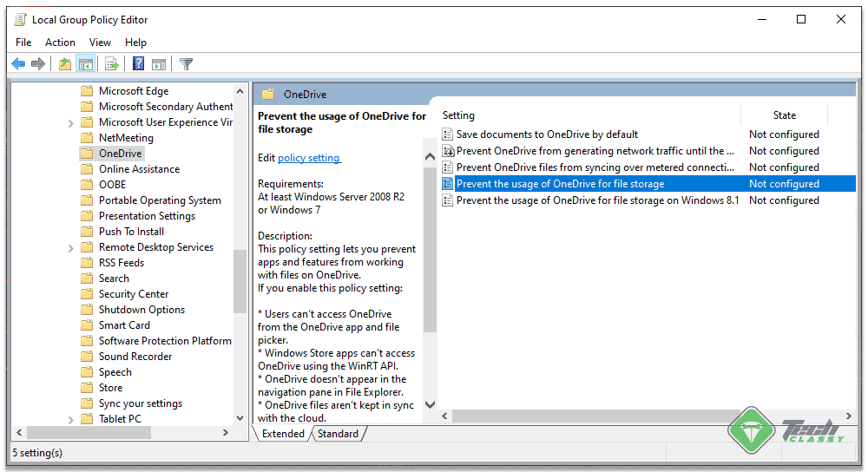Open the Help menu
Screen dimensions: 868x472
point(135,43)
